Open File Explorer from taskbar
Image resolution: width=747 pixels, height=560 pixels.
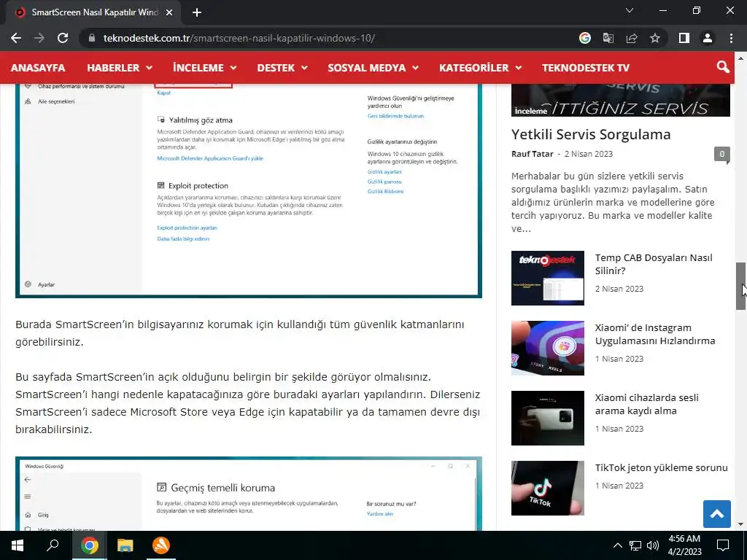(x=125, y=545)
